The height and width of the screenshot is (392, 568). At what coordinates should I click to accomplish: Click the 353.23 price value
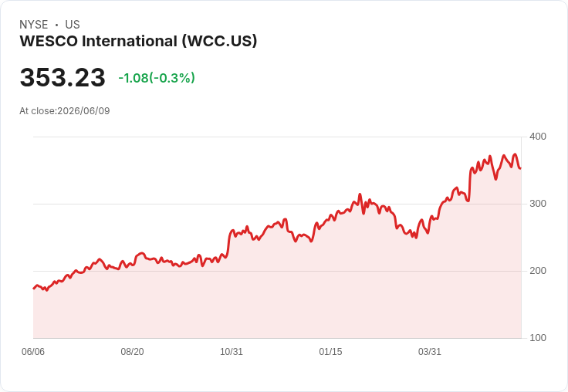pos(63,77)
